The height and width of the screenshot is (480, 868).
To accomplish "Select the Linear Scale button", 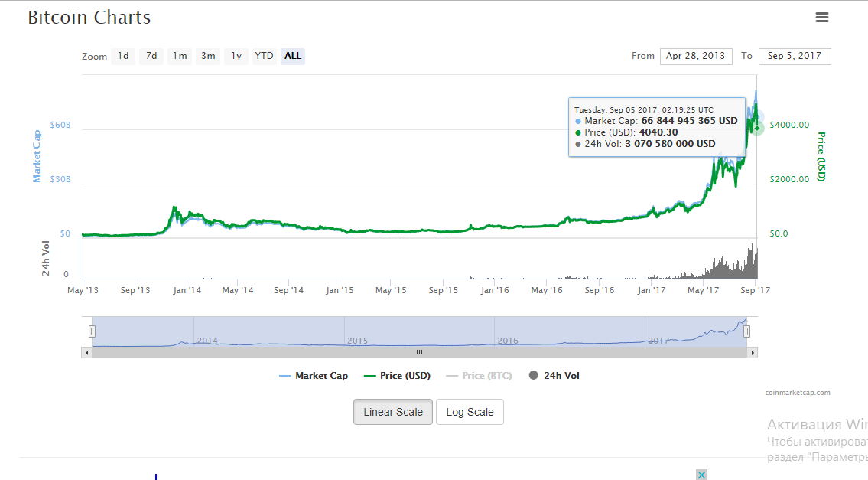I will (393, 412).
